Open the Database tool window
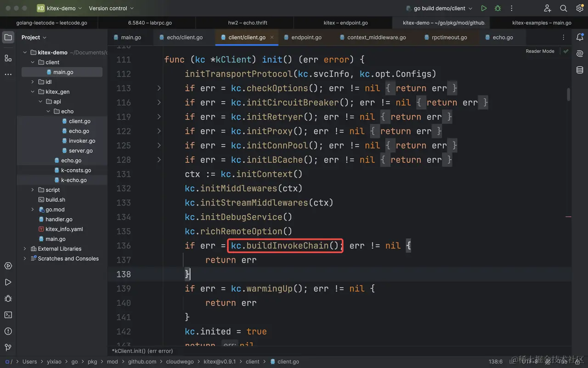The height and width of the screenshot is (368, 588). click(580, 70)
